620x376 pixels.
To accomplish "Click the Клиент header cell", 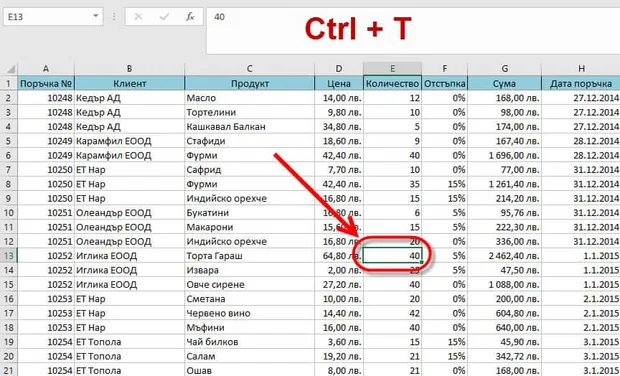I will coord(129,83).
